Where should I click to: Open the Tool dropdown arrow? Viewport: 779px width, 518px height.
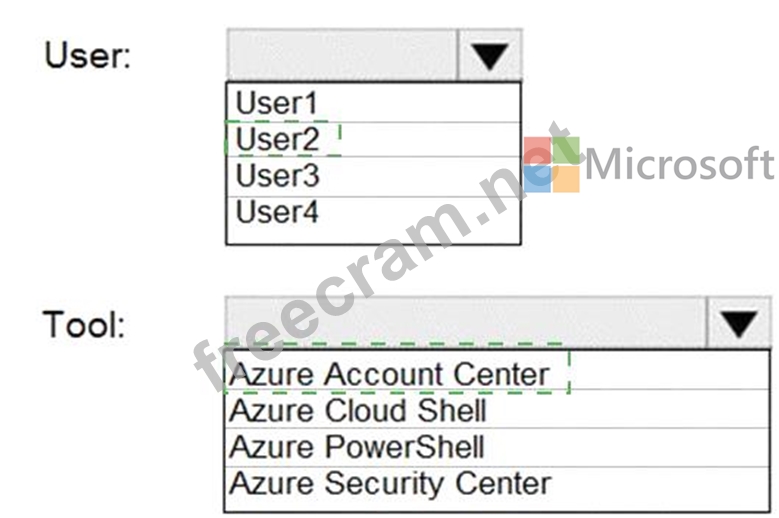click(739, 323)
